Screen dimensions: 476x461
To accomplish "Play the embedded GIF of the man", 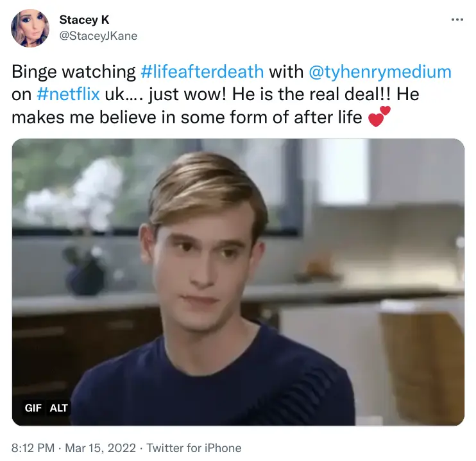I will pyautogui.click(x=238, y=283).
